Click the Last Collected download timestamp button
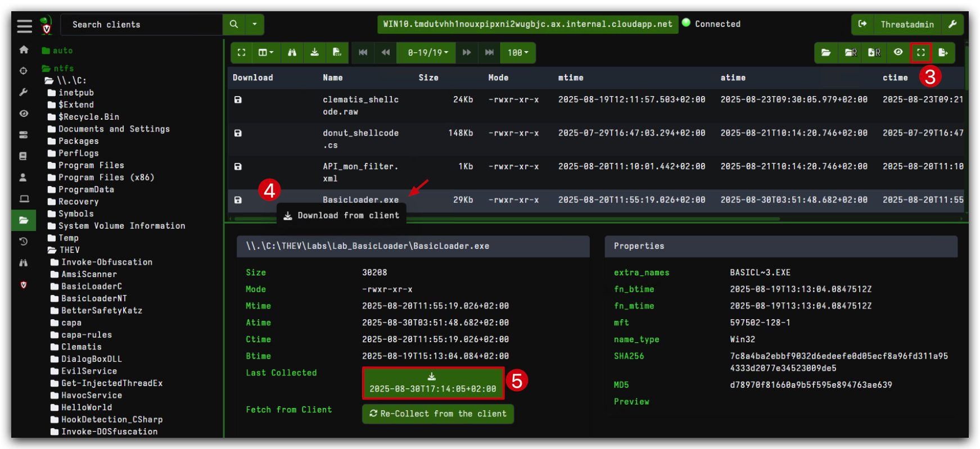Image resolution: width=980 pixels, height=449 pixels. [433, 383]
